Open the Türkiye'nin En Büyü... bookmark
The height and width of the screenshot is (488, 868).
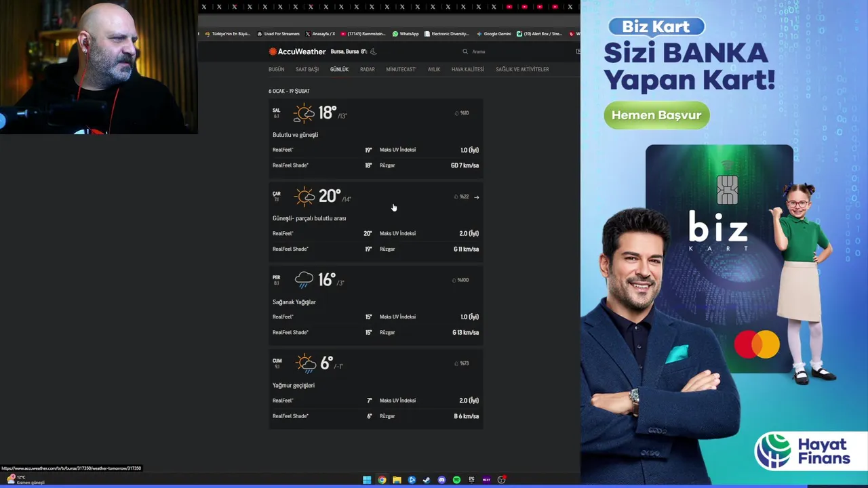pyautogui.click(x=228, y=34)
